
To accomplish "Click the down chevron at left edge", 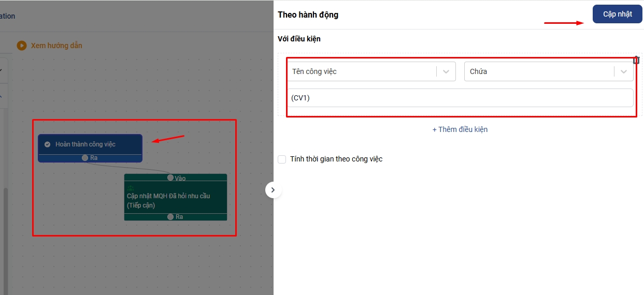I will coord(1,70).
